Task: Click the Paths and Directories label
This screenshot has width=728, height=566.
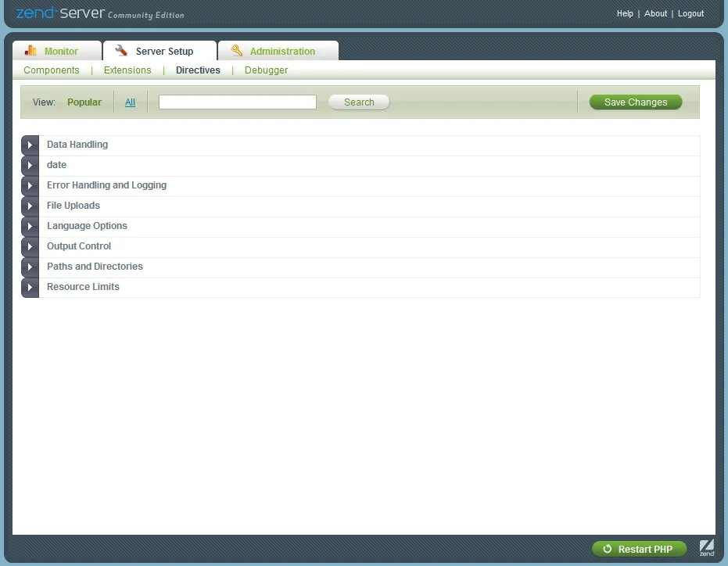Action: point(95,267)
